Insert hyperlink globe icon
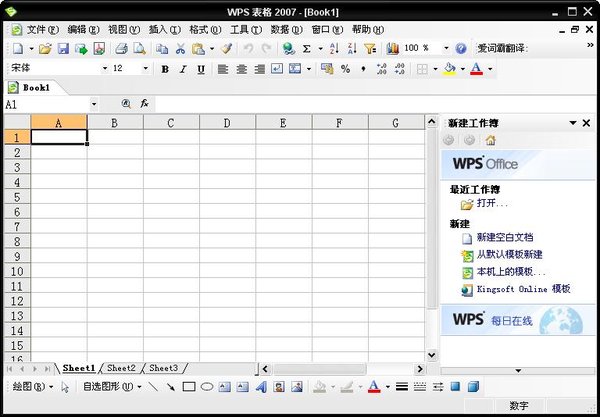The height and width of the screenshot is (417, 600). tap(289, 49)
